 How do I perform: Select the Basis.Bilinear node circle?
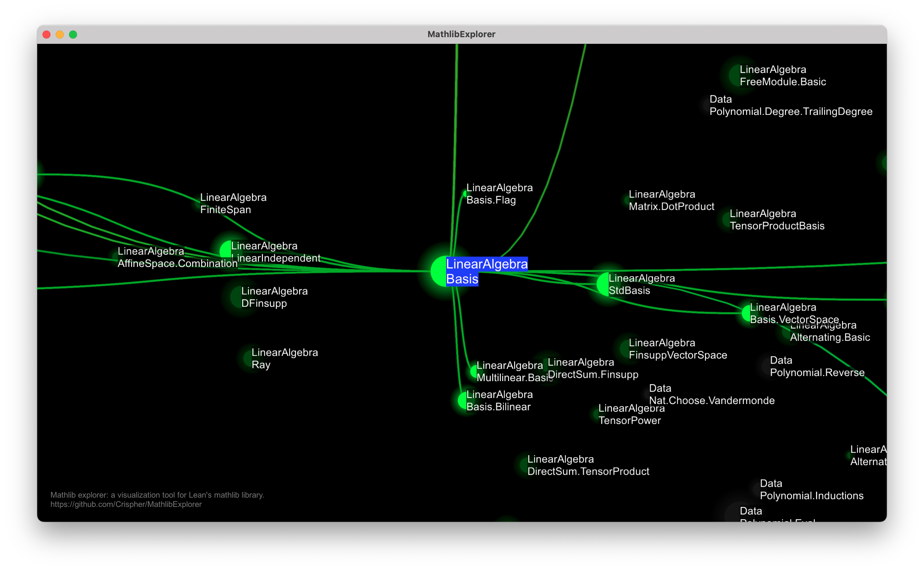point(462,400)
